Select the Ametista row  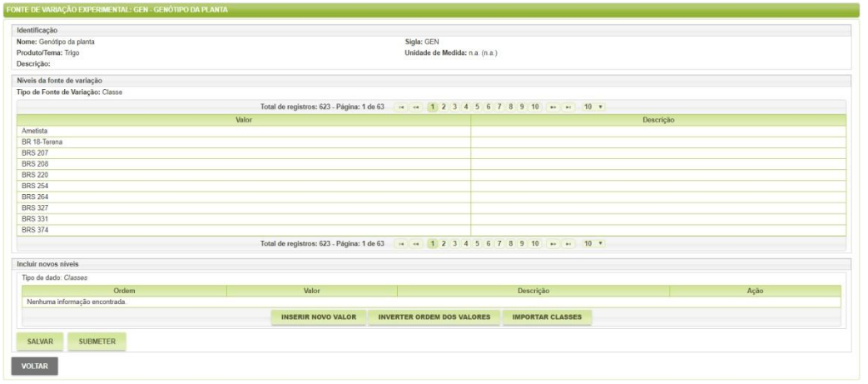tap(431, 132)
